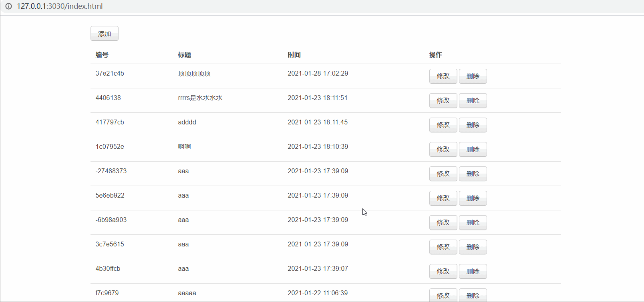Select title aaa in row -27488373
Image resolution: width=644 pixels, height=302 pixels.
[183, 171]
